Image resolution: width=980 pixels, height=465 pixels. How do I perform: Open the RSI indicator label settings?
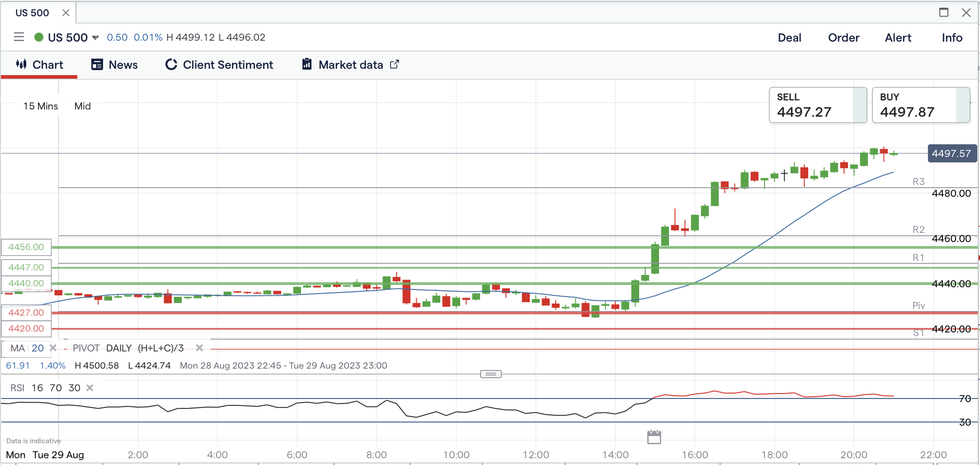coord(17,388)
